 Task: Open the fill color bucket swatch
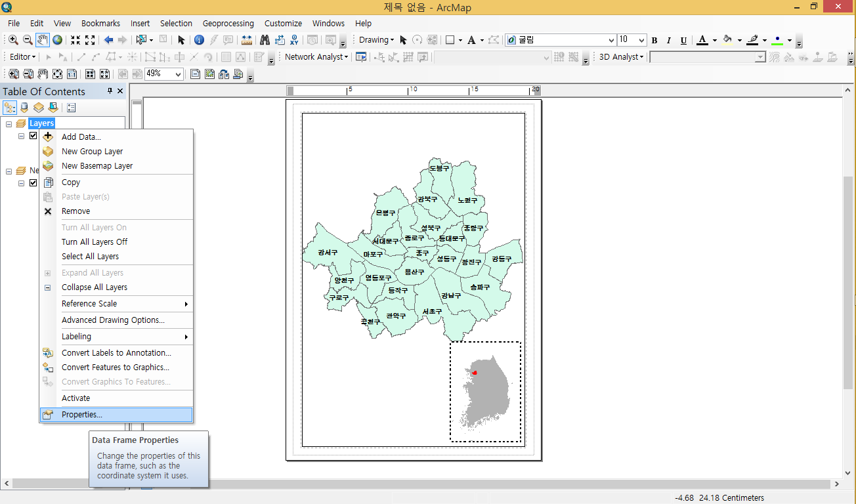(x=727, y=41)
